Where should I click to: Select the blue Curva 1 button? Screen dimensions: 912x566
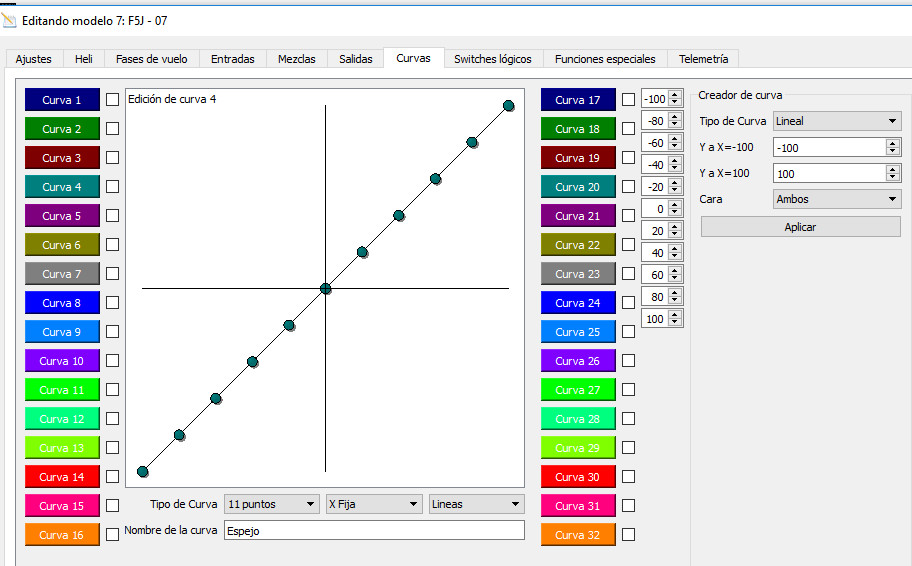click(62, 100)
